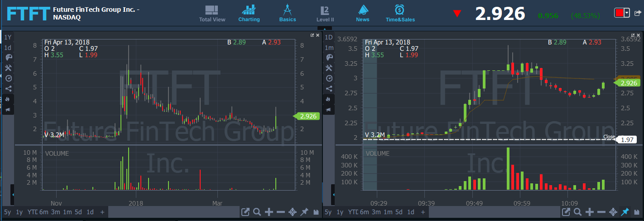Save the right chart with disk icon
Screen dimensions: 644x221
point(637,212)
